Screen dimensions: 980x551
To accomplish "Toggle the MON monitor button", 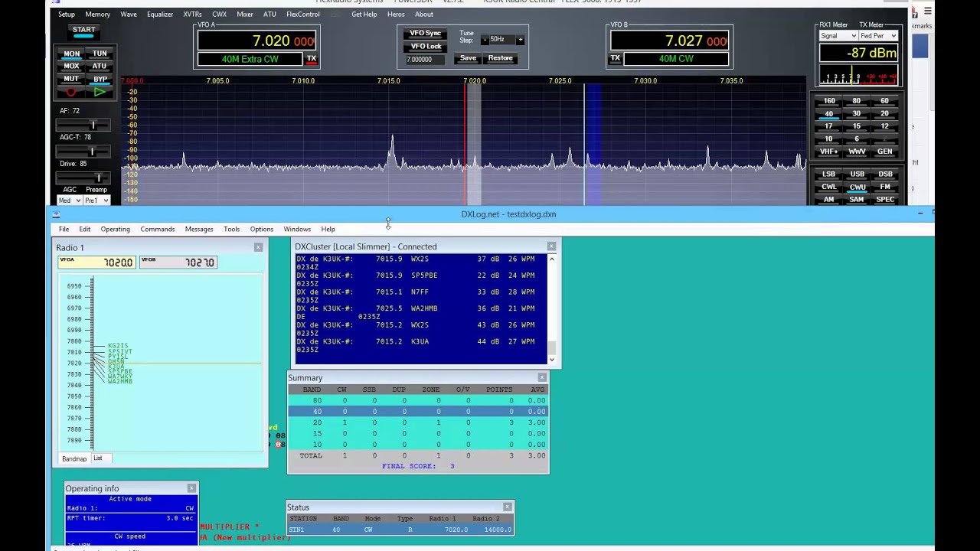I will pyautogui.click(x=71, y=54).
